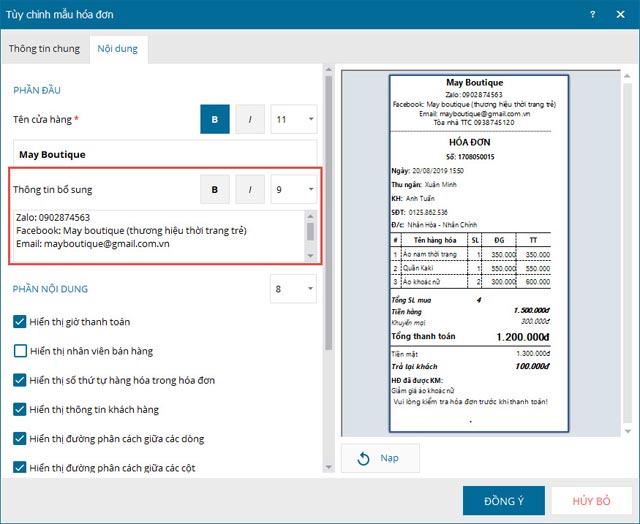Enable Hiển thị nhân viên bán hàng
This screenshot has width=640, height=524.
21,351
